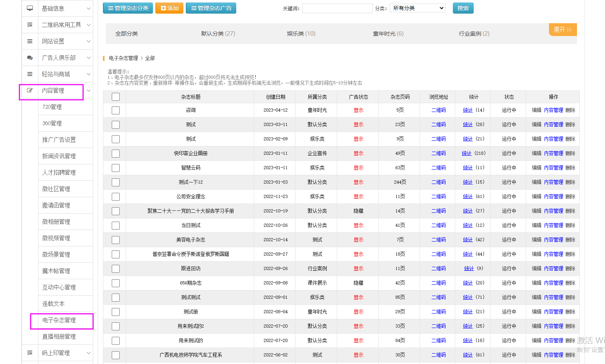Click the chat bubble icon beside 广告人俱乐部
The image size is (605, 364).
pyautogui.click(x=30, y=58)
